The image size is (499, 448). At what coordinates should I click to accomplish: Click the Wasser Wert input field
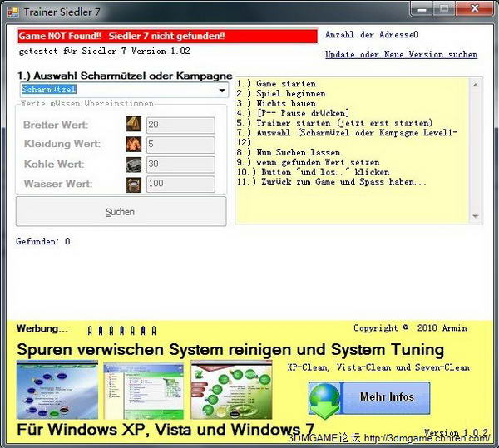point(180,184)
